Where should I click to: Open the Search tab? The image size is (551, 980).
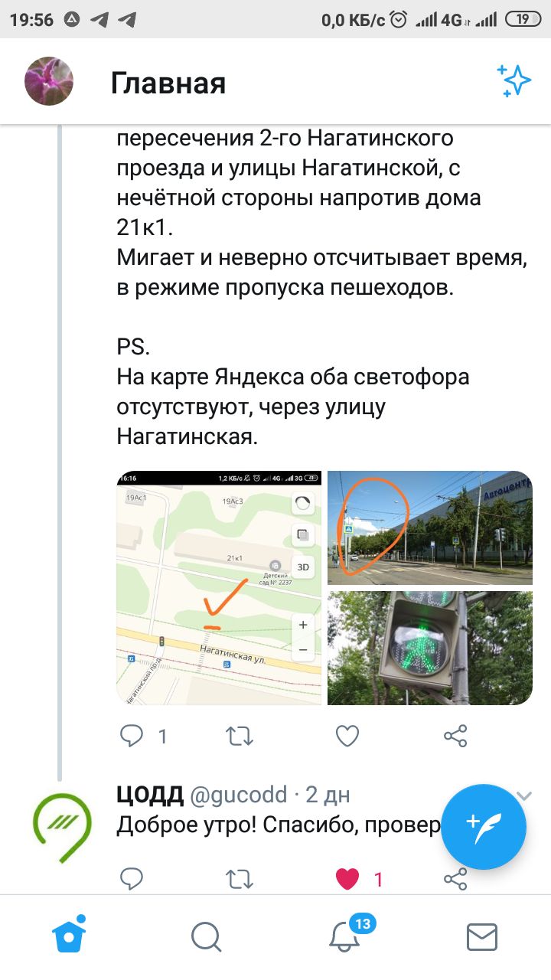coord(206,937)
